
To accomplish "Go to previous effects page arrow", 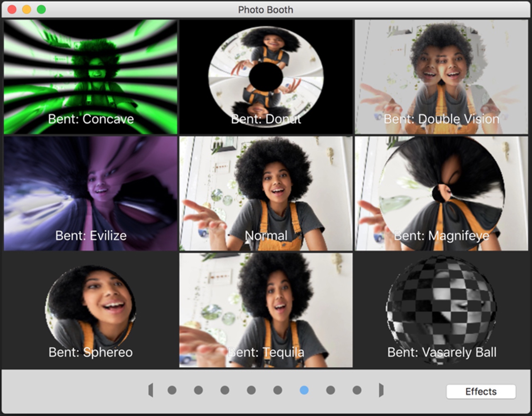I will tap(150, 390).
